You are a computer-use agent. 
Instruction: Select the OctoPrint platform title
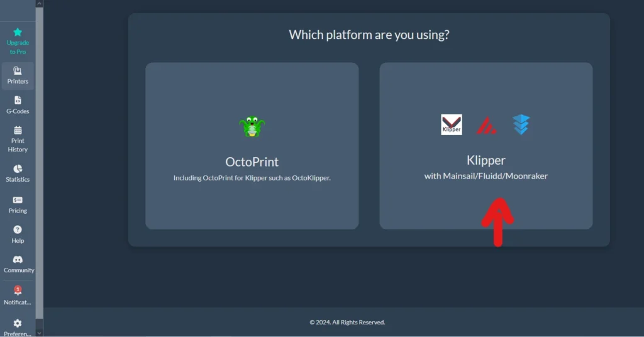coord(252,162)
